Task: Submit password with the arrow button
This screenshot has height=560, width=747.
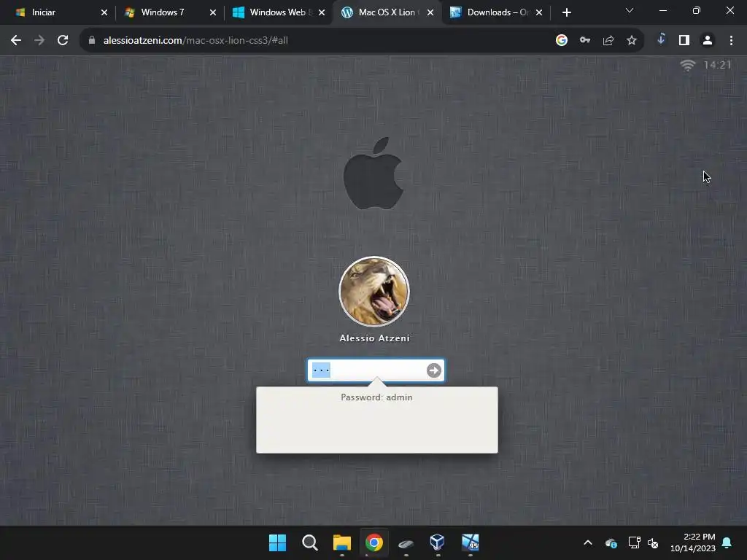Action: tap(433, 370)
